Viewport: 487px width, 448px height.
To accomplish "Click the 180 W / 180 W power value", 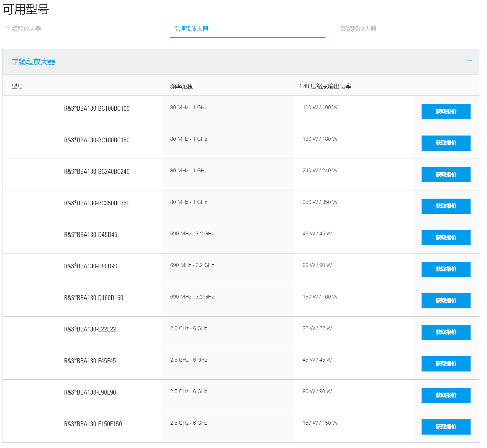I will point(320,139).
